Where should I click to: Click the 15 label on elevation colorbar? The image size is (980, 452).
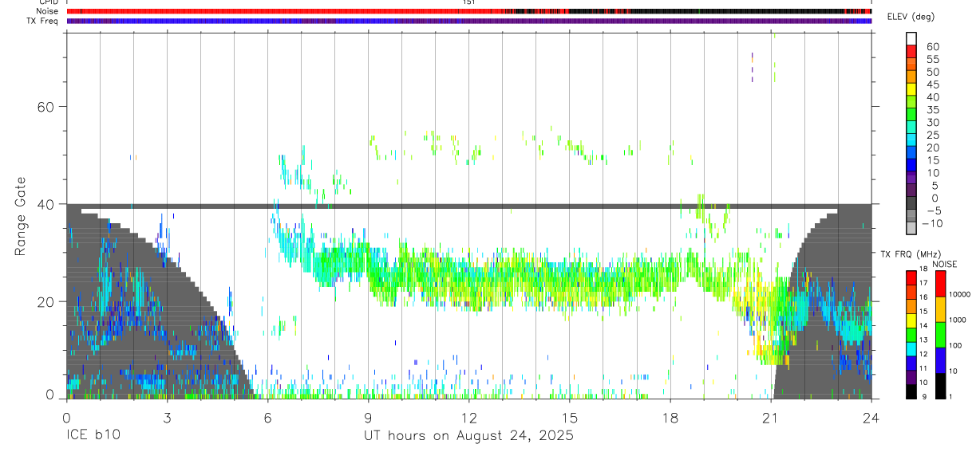click(932, 160)
